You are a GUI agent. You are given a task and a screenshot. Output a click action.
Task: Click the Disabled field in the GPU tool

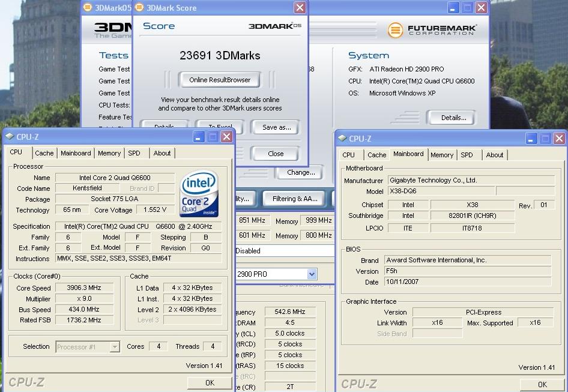(x=285, y=251)
